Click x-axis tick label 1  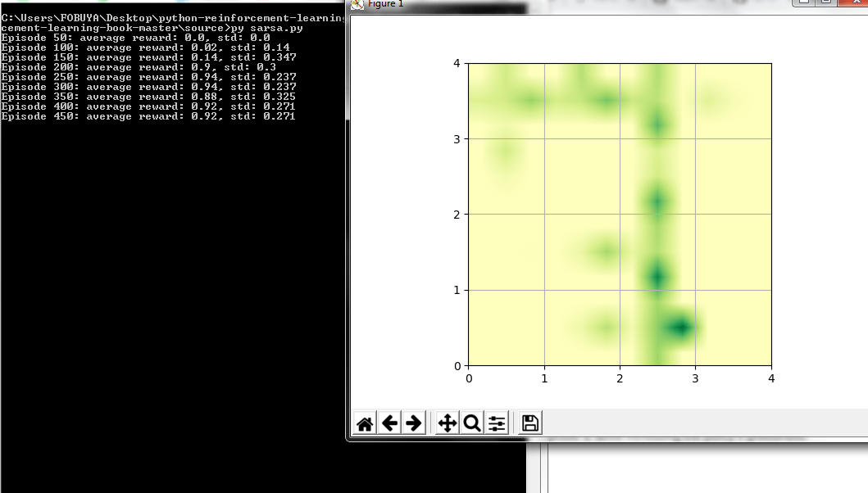coord(544,378)
